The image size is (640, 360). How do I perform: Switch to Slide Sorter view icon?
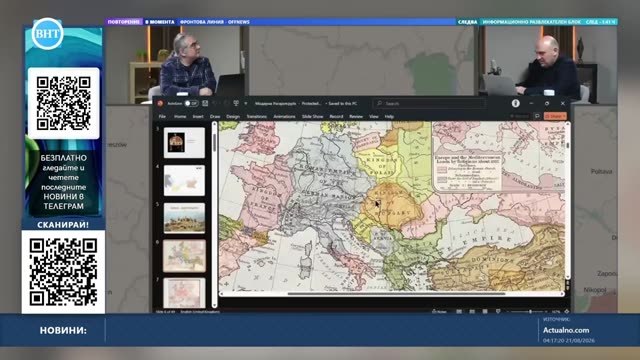pyautogui.click(x=472, y=311)
